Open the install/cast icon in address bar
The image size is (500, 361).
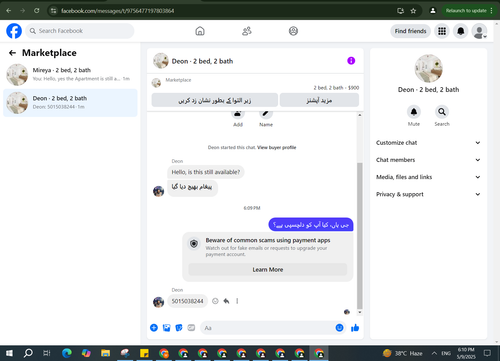pos(401,11)
